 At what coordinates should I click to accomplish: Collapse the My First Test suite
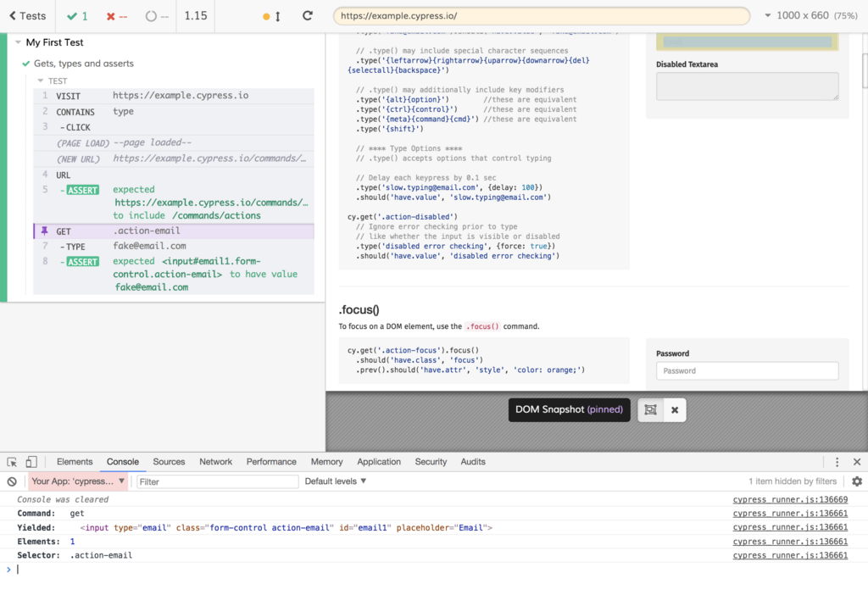pos(19,42)
